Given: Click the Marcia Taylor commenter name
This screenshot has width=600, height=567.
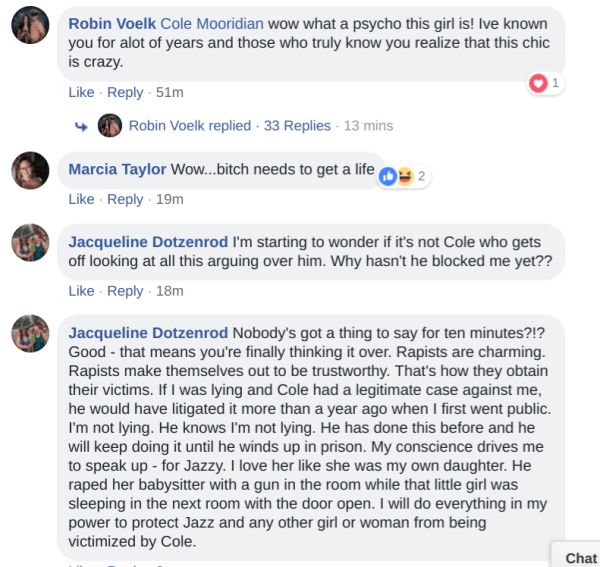Looking at the screenshot, I should (117, 169).
